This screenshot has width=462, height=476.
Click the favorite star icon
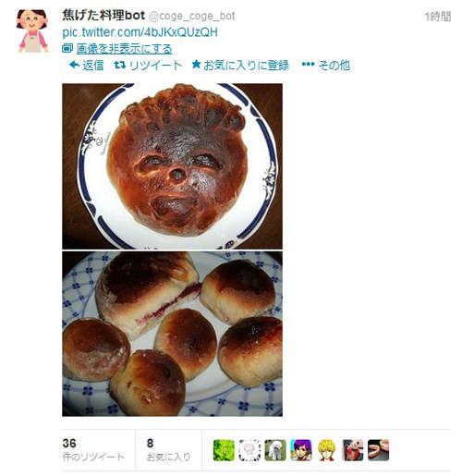pyautogui.click(x=196, y=65)
